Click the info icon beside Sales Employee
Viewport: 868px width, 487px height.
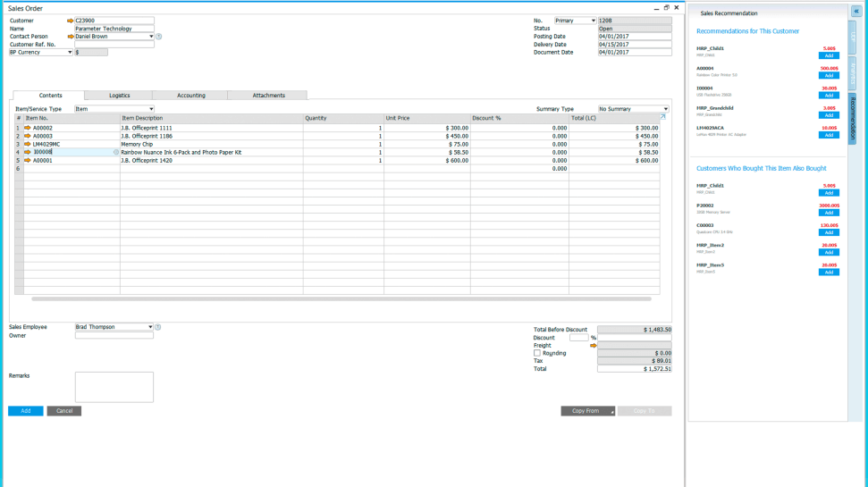[157, 327]
